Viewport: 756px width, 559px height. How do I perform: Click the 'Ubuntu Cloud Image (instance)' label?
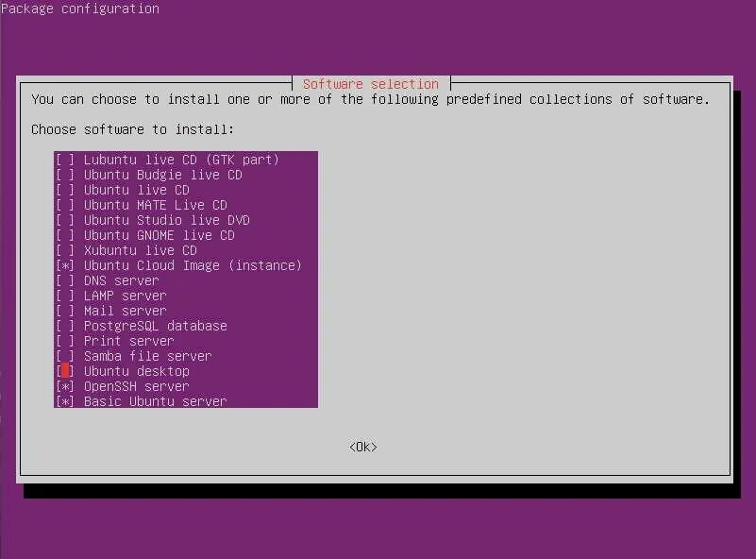193,265
